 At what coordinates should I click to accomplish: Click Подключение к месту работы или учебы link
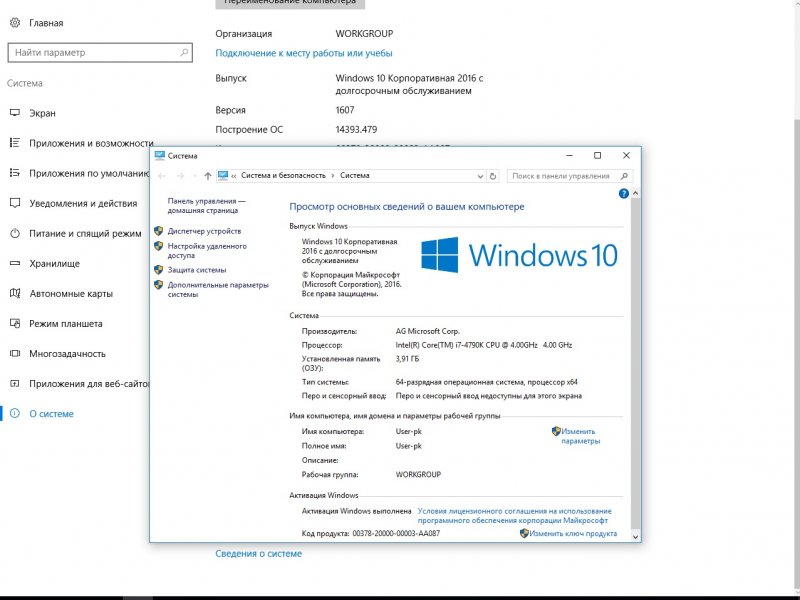click(x=304, y=53)
